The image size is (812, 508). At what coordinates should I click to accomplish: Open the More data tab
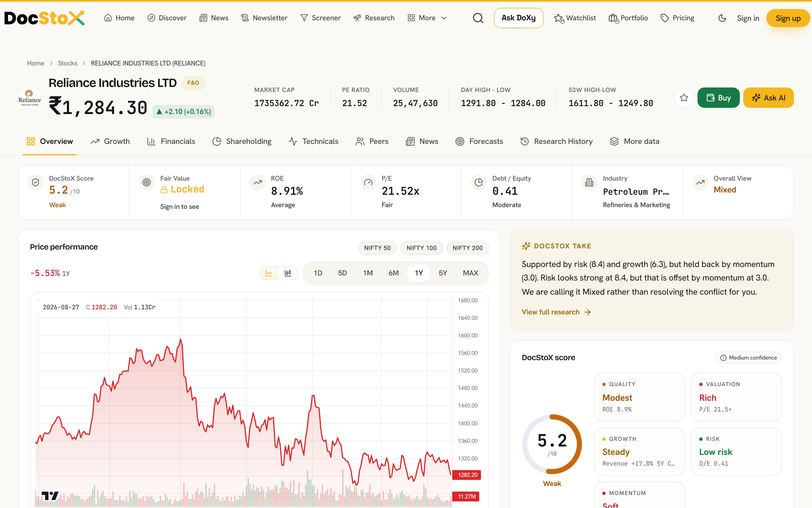point(635,141)
